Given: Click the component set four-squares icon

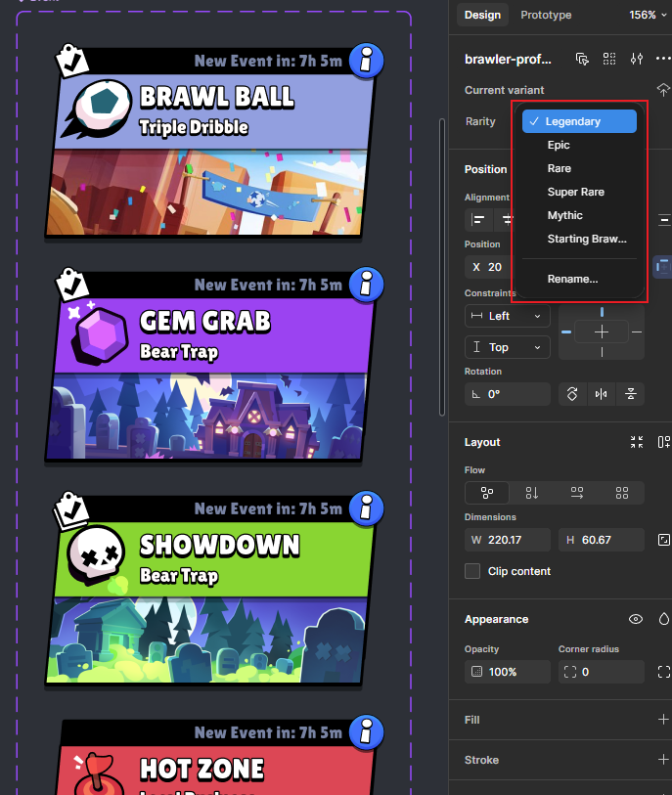Looking at the screenshot, I should point(609,60).
